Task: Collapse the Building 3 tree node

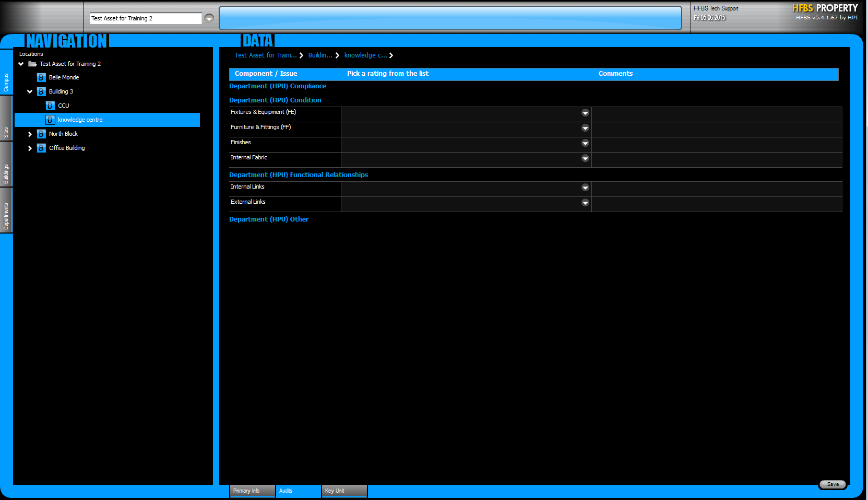Action: click(30, 91)
